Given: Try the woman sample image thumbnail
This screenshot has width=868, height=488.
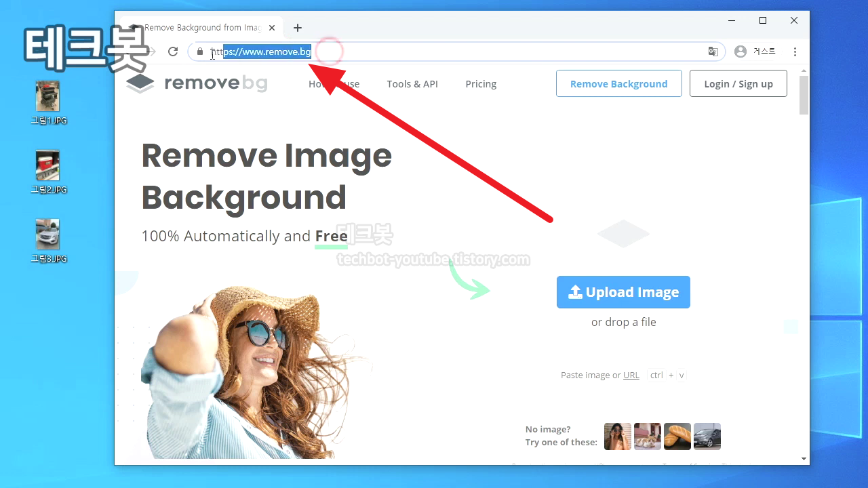Looking at the screenshot, I should pyautogui.click(x=618, y=436).
